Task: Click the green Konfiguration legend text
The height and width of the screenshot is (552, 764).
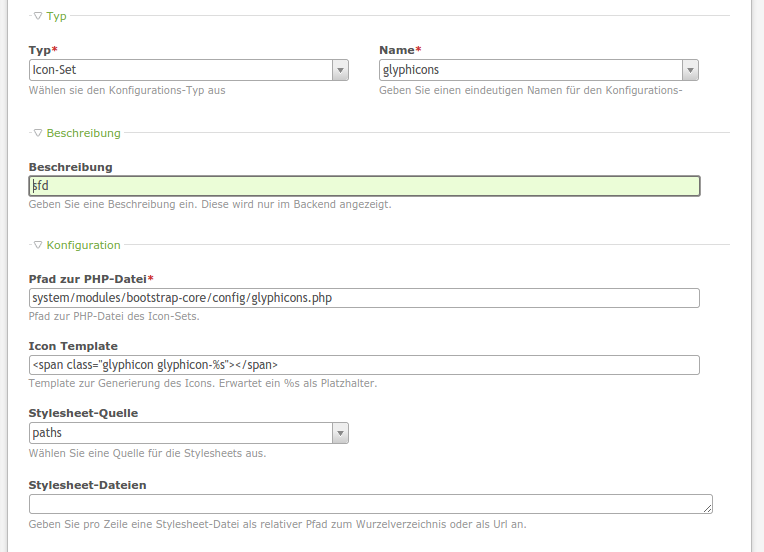Action: (83, 245)
